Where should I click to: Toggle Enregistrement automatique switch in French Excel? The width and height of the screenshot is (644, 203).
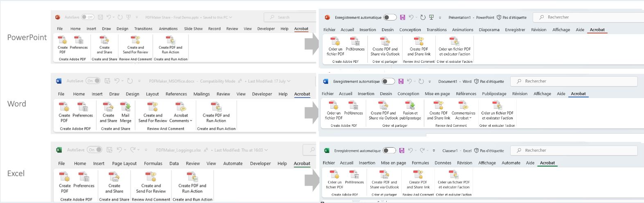(389, 151)
